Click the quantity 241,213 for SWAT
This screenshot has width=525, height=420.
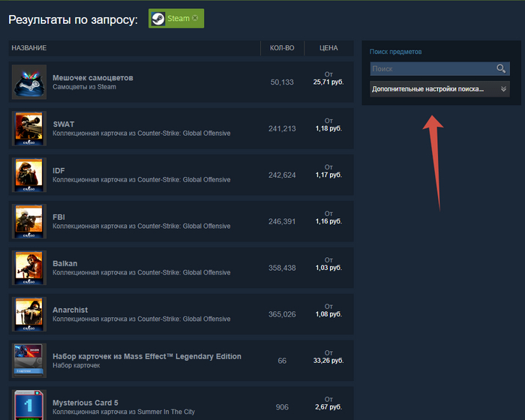coord(282,128)
